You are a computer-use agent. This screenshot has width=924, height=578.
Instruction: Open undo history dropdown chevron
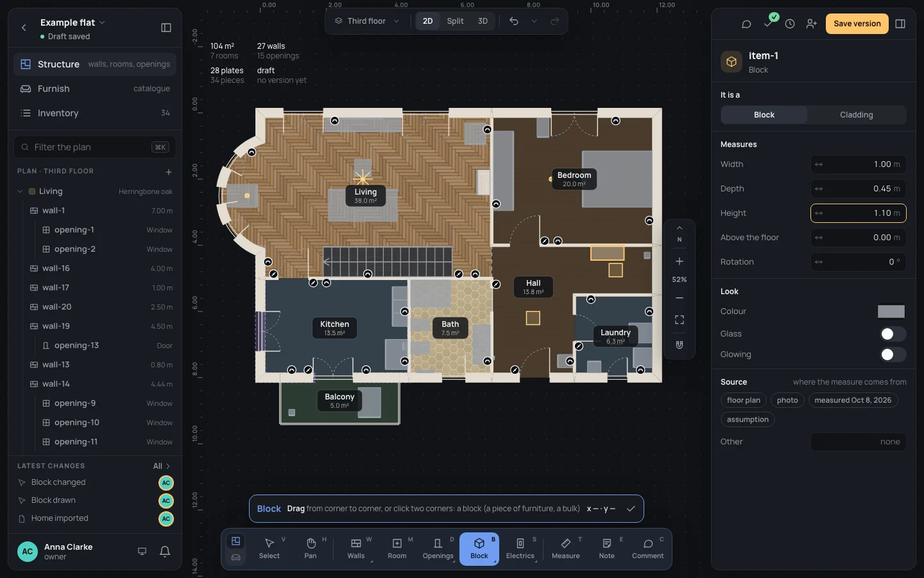click(x=534, y=21)
